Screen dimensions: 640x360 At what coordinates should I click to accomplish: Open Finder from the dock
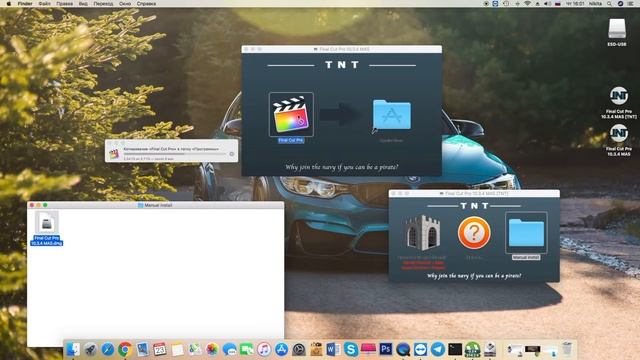(73, 349)
